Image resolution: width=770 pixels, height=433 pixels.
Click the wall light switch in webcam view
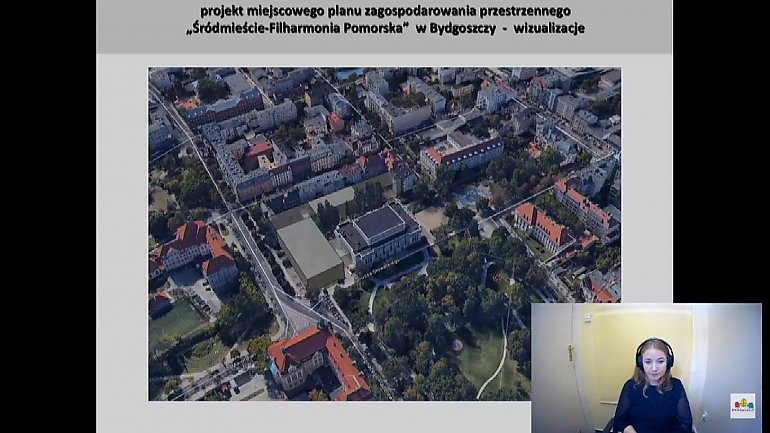point(587,318)
